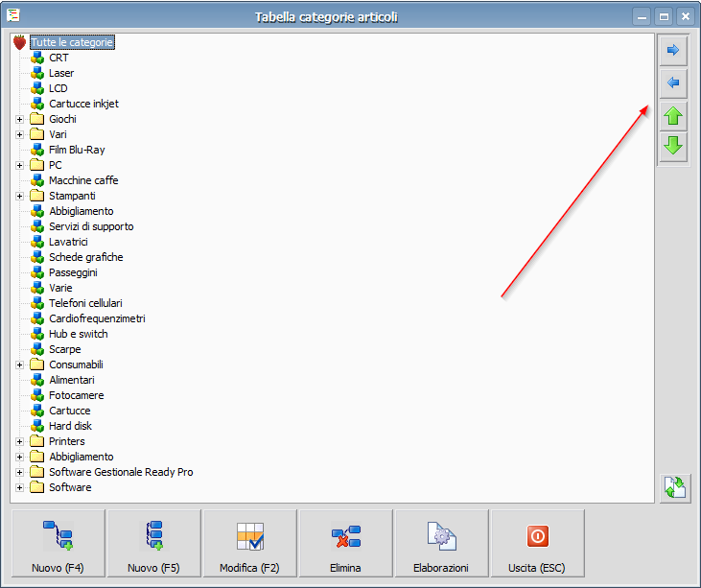Select the Fotocamere category

pyautogui.click(x=77, y=395)
